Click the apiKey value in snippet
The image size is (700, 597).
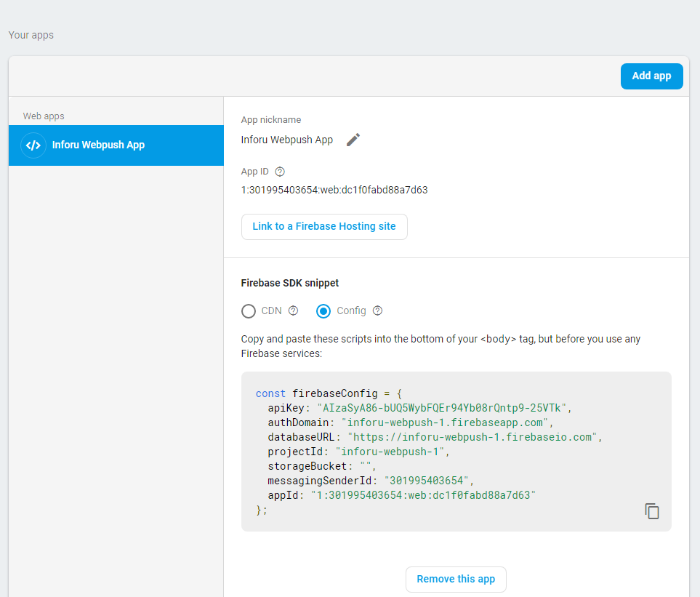(442, 408)
